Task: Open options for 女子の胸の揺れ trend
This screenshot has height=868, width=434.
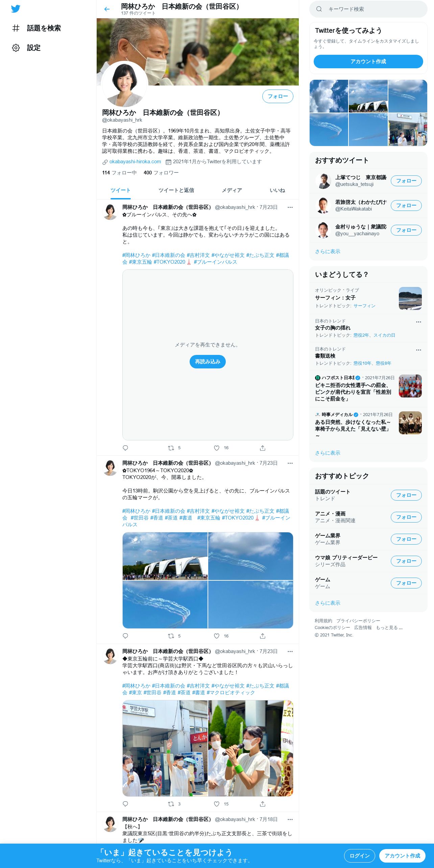Action: point(418,322)
